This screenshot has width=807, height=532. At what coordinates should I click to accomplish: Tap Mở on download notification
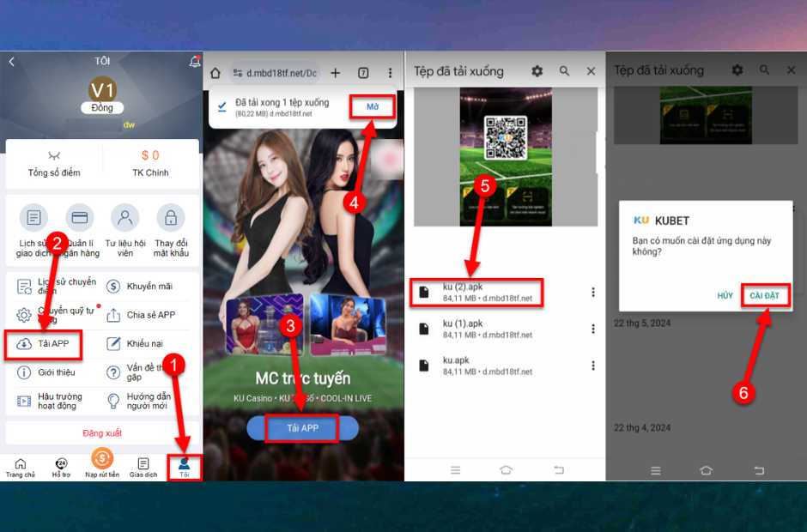point(373,107)
